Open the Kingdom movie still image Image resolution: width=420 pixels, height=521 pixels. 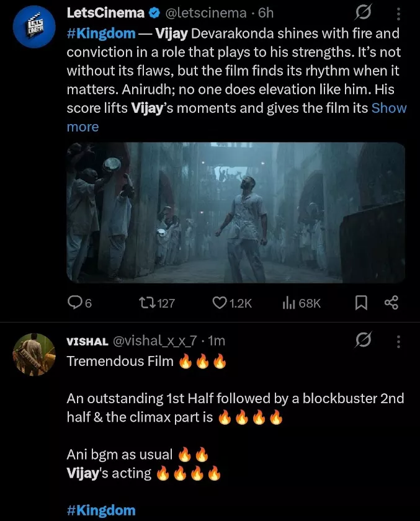(x=236, y=213)
